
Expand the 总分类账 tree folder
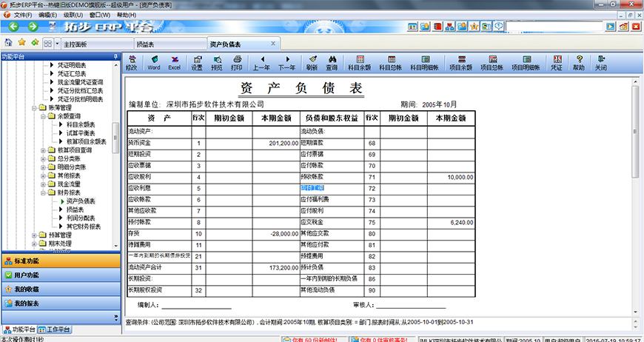point(43,158)
